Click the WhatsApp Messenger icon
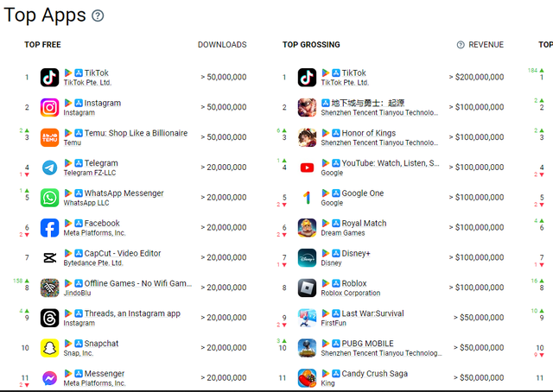The width and height of the screenshot is (553, 392). pyautogui.click(x=49, y=198)
